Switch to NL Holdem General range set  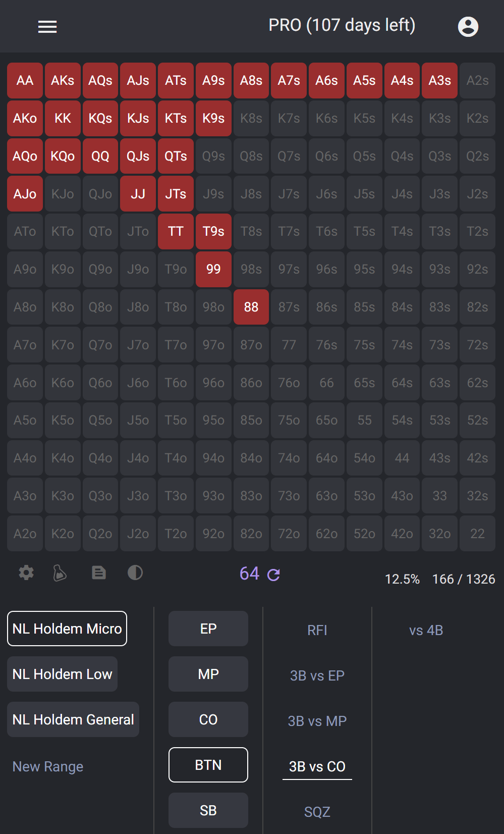(x=73, y=719)
